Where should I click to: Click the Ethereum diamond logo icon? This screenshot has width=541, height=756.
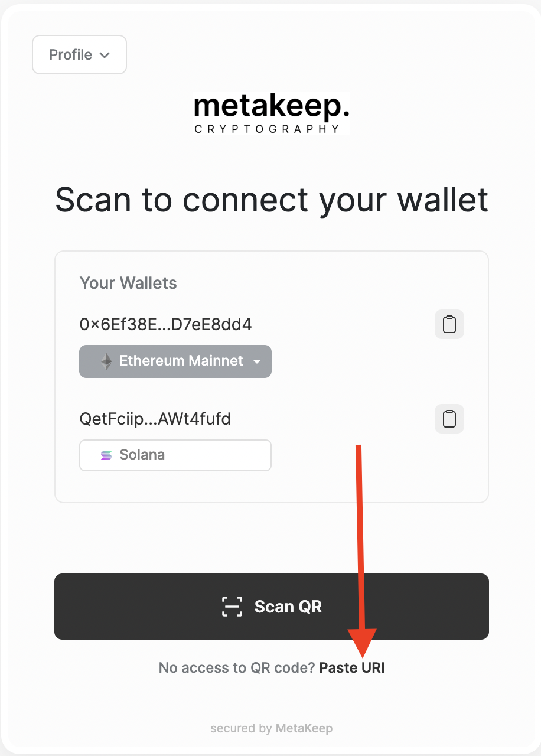(x=106, y=361)
